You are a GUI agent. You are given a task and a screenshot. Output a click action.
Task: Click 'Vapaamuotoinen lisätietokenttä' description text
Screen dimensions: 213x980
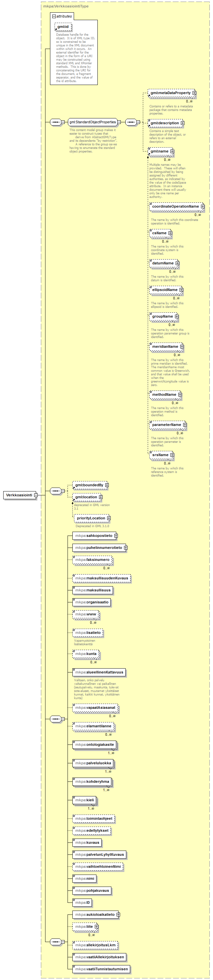tap(85, 642)
